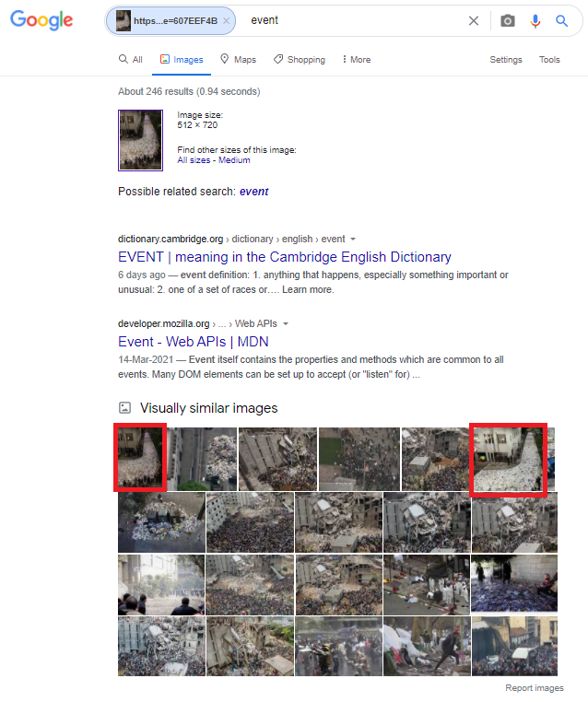This screenshot has height=702, width=588.
Task: Expand the More search options menu
Action: tap(356, 60)
